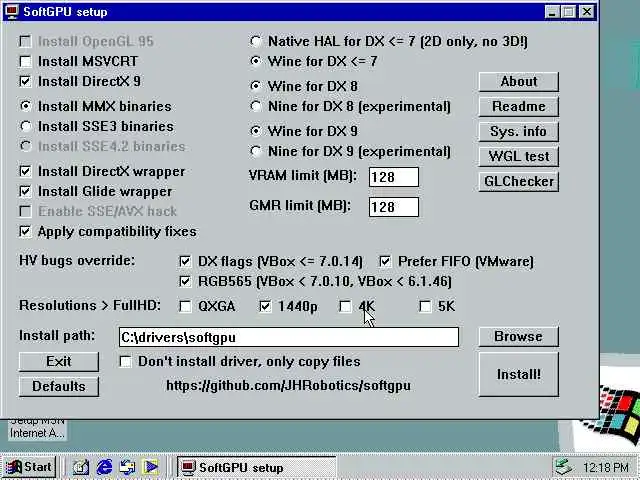
Task: Click the 12:18 PM taskbar clock
Action: pos(606,467)
